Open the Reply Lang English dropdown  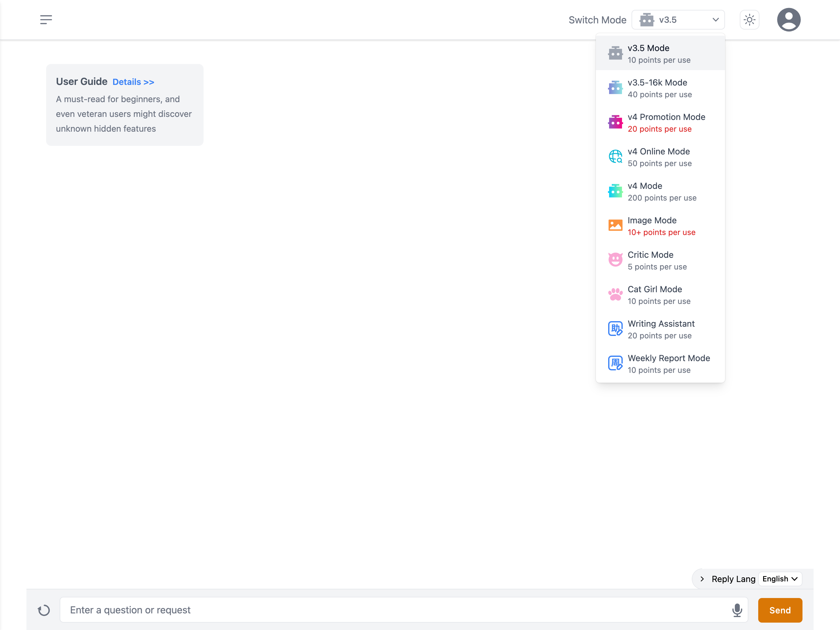tap(780, 579)
